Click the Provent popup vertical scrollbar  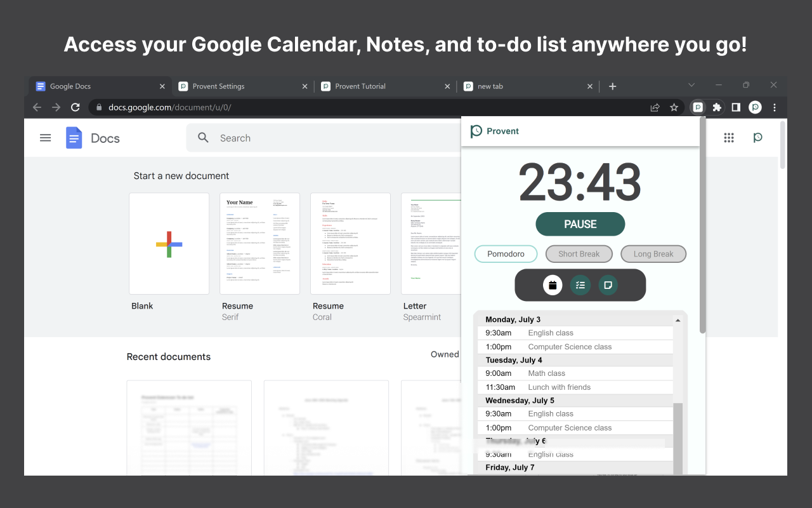point(702,225)
